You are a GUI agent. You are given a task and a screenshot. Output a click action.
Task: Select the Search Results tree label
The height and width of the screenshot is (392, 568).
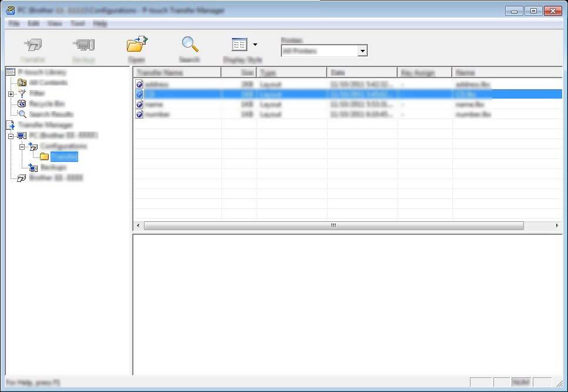coord(51,114)
